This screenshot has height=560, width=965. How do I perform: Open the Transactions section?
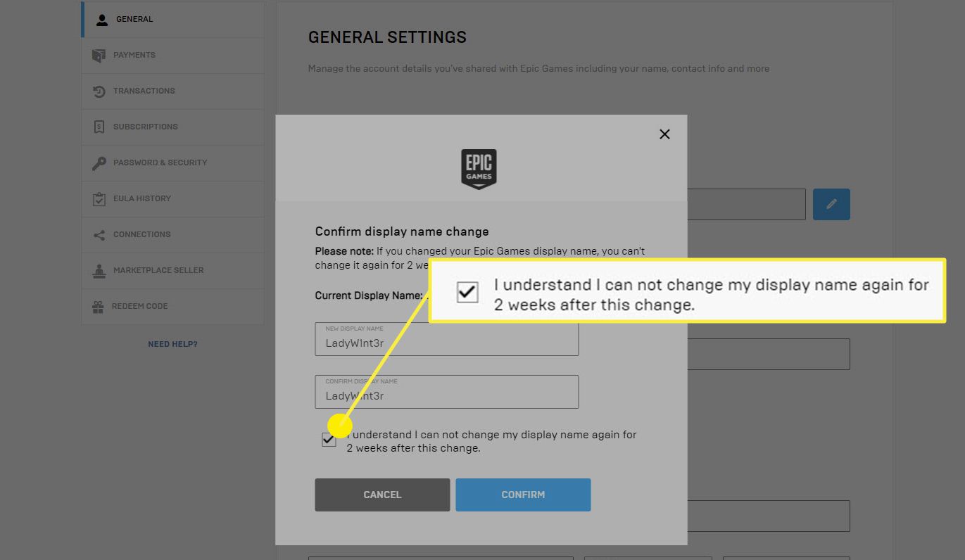173,91
